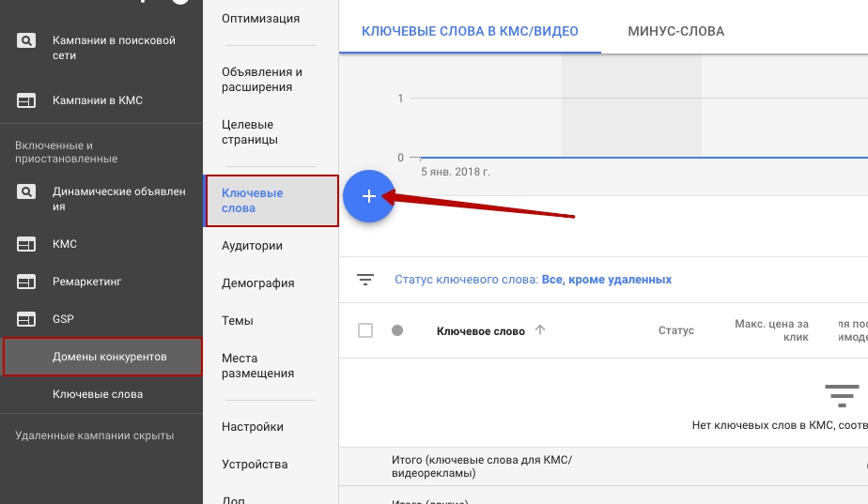Open the Аудитории section
868x504 pixels.
pos(252,245)
